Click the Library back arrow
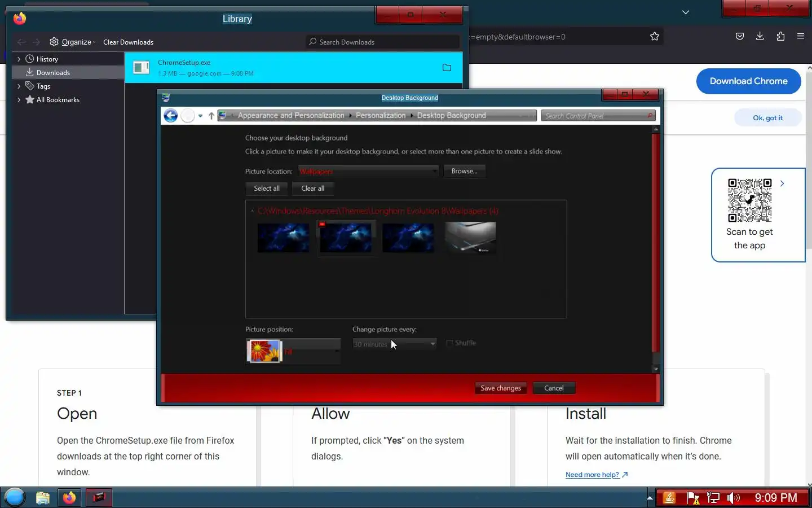 [x=21, y=42]
